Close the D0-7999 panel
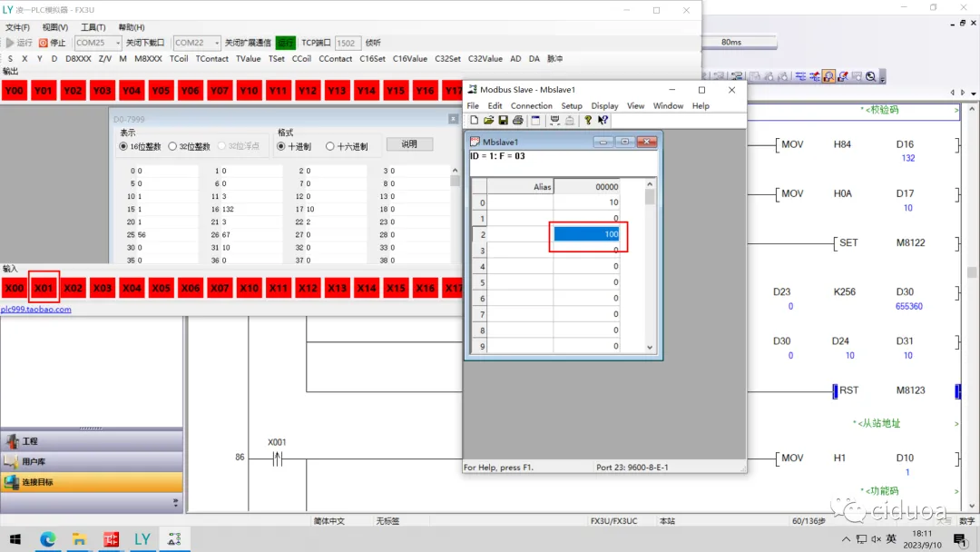980x552 pixels. [453, 119]
